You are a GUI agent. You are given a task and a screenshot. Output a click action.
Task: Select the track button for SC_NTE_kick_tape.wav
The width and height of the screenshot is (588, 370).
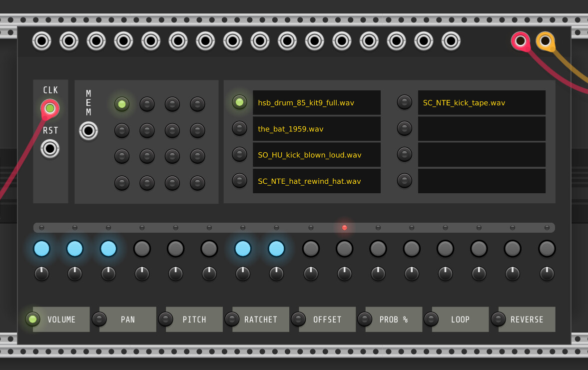pos(404,102)
